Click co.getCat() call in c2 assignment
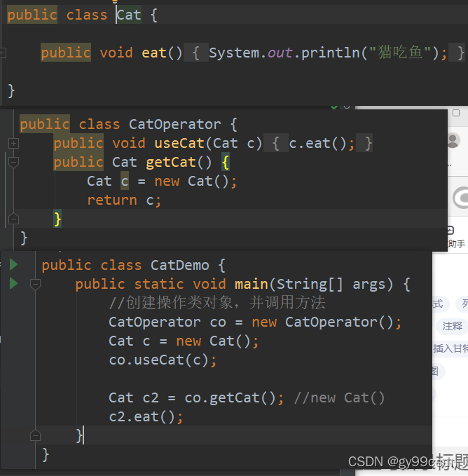Screen dimensions: 468x476 230,397
